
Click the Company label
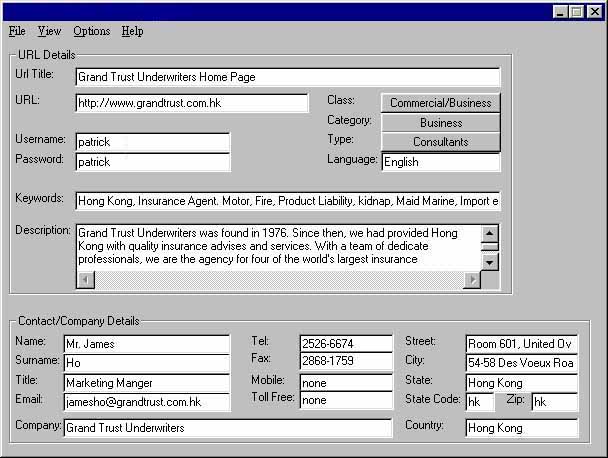pyautogui.click(x=38, y=425)
